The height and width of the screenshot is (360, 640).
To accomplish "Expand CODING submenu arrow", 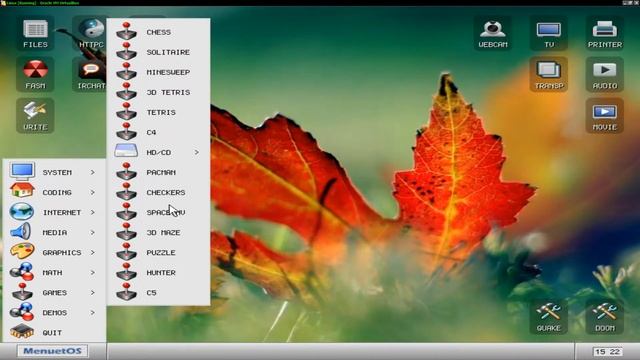I will pos(93,192).
